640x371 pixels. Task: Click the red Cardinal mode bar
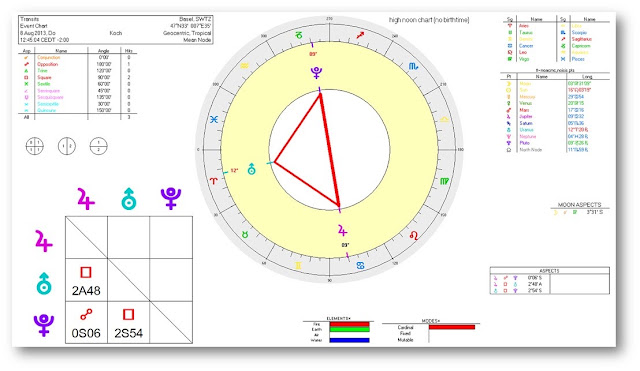[x=452, y=327]
